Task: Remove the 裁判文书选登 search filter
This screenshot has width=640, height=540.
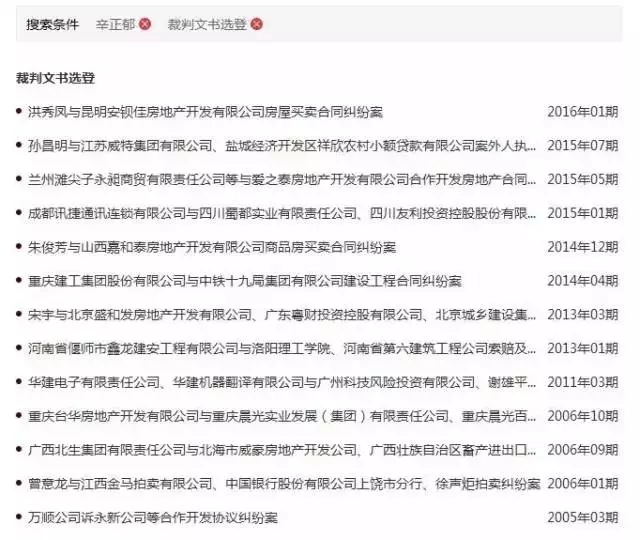Action: coord(256,24)
